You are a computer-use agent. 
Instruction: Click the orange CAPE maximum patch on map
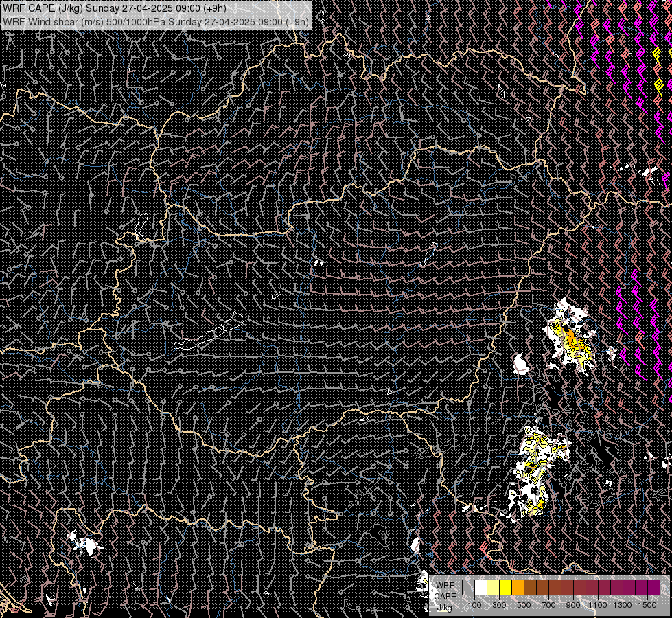tap(571, 337)
